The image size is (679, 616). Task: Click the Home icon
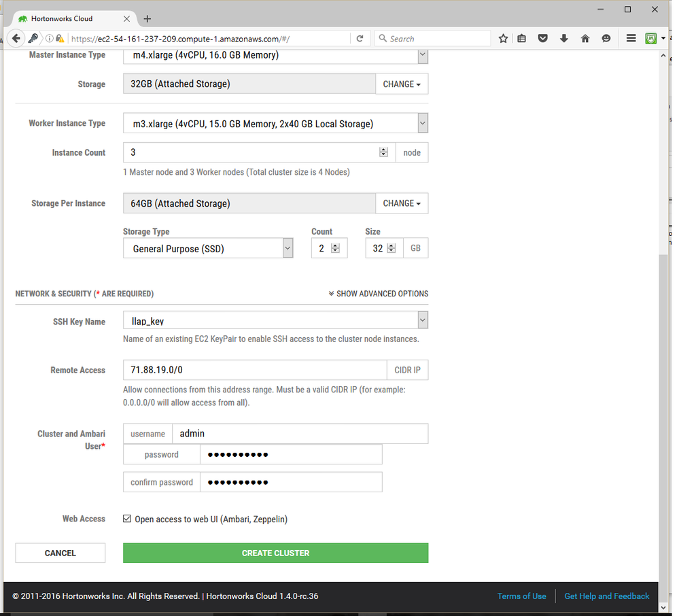[x=585, y=38]
